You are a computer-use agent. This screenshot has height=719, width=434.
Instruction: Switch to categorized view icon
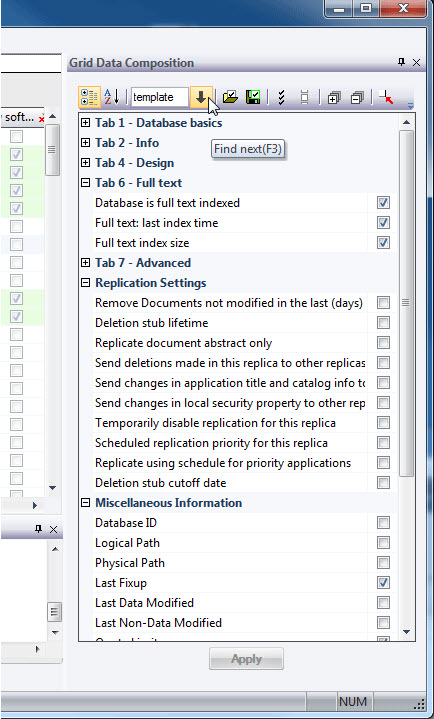pyautogui.click(x=89, y=97)
